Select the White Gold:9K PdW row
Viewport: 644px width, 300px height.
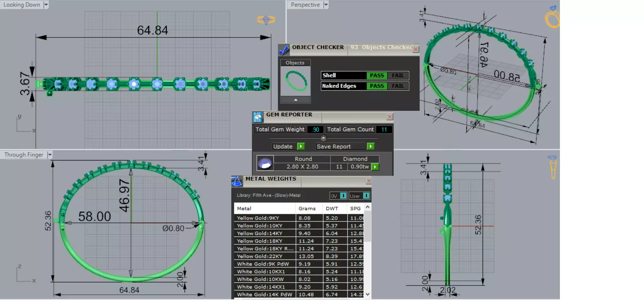[299, 264]
